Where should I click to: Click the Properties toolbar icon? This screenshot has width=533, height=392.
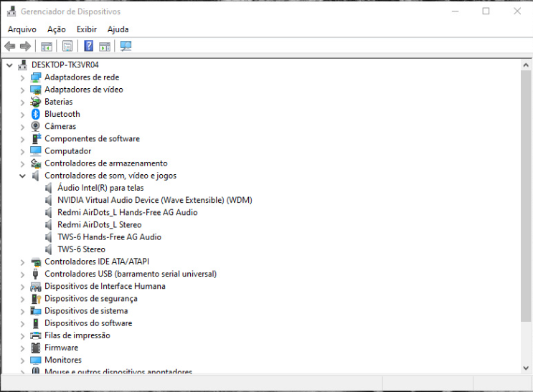click(67, 46)
